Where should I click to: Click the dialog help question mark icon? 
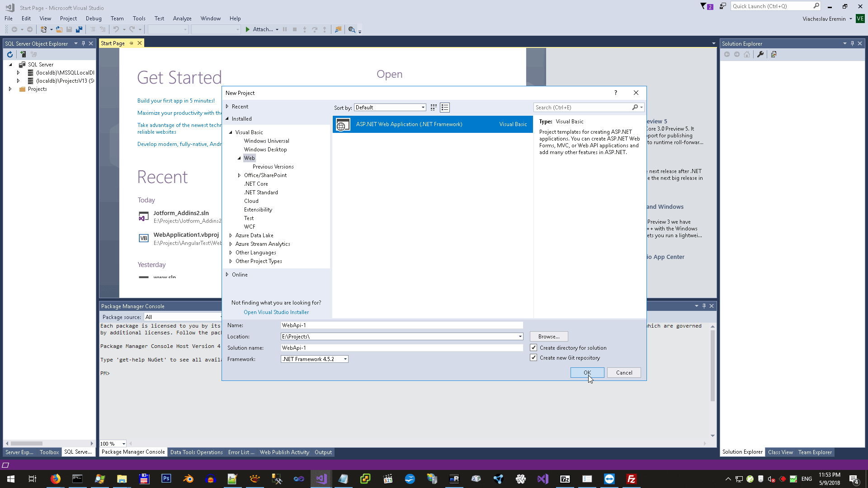(615, 93)
